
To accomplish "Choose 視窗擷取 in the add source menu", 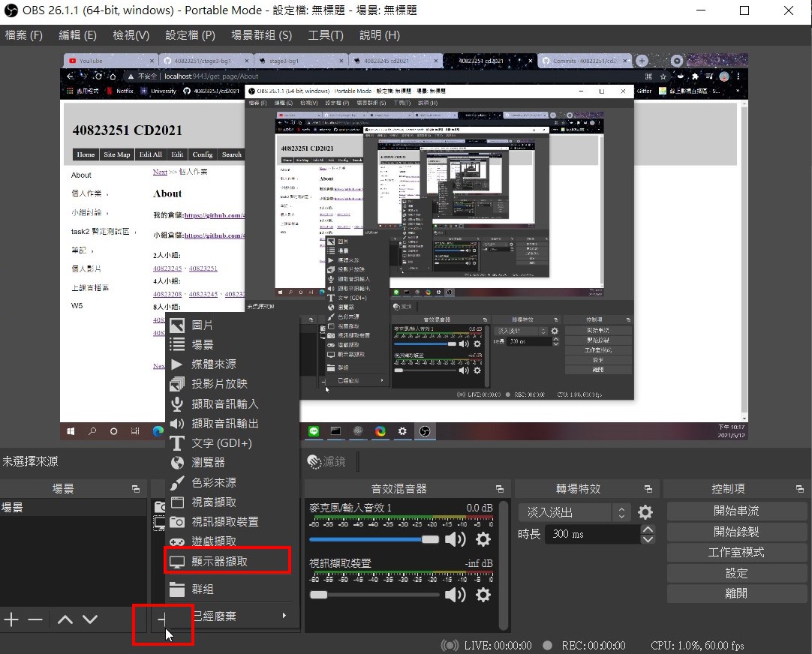I will 214,502.
